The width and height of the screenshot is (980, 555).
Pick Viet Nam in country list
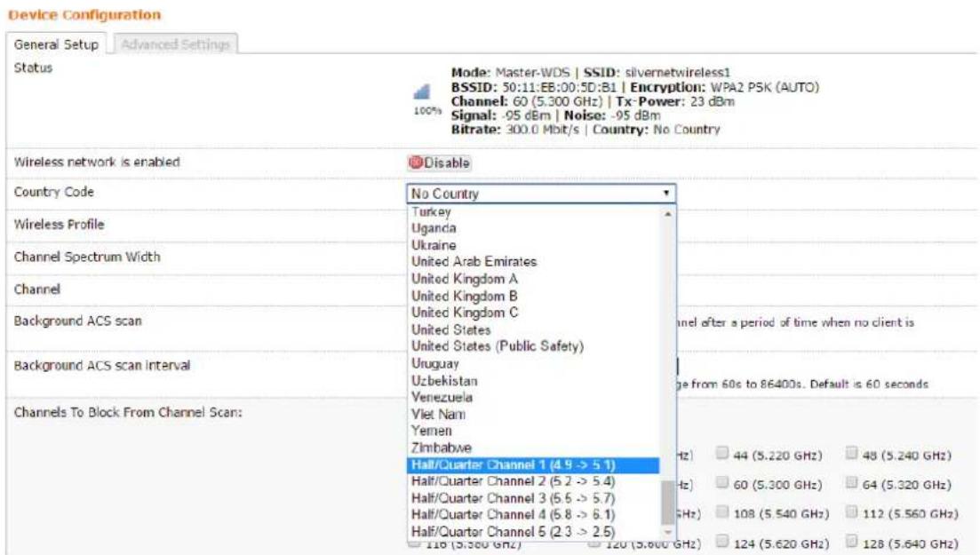click(x=437, y=414)
